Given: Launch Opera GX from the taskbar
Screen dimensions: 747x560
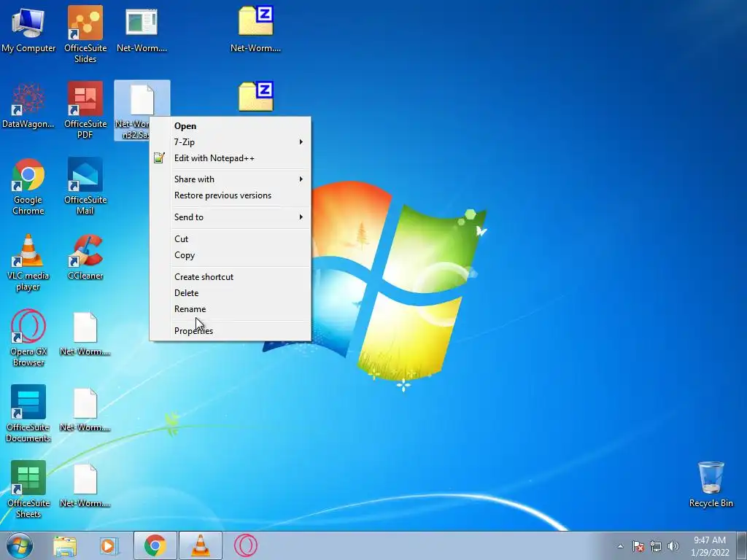Looking at the screenshot, I should [x=245, y=545].
